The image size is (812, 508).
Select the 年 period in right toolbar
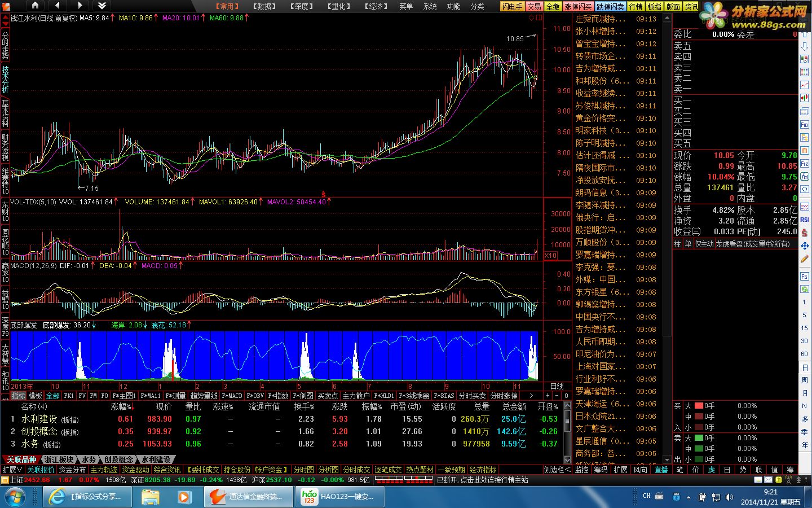(x=805, y=445)
